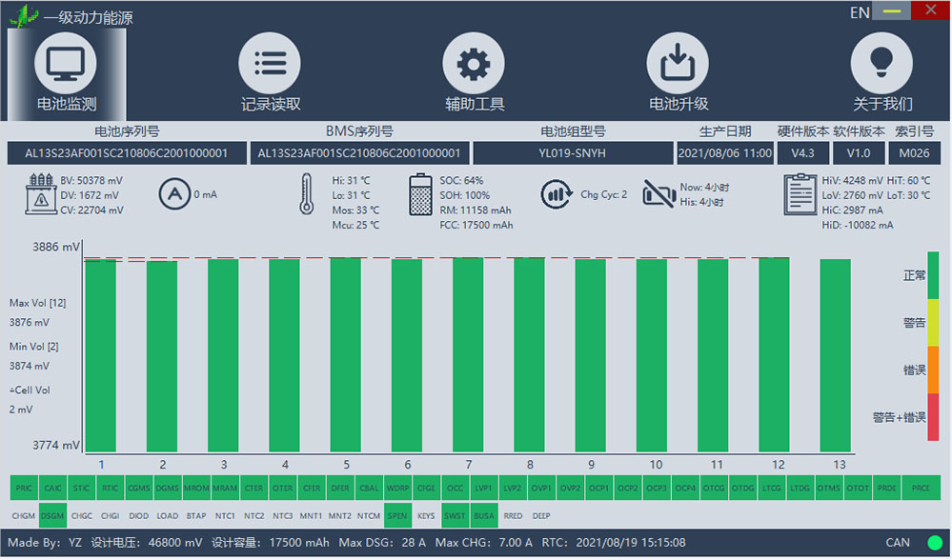
Task: Select the BUSA status flag
Action: tap(484, 517)
